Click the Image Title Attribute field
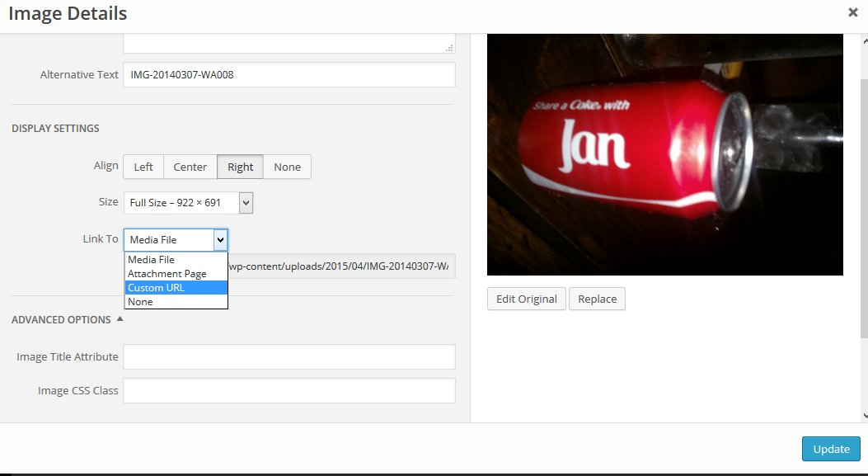This screenshot has width=868, height=476. tap(289, 357)
